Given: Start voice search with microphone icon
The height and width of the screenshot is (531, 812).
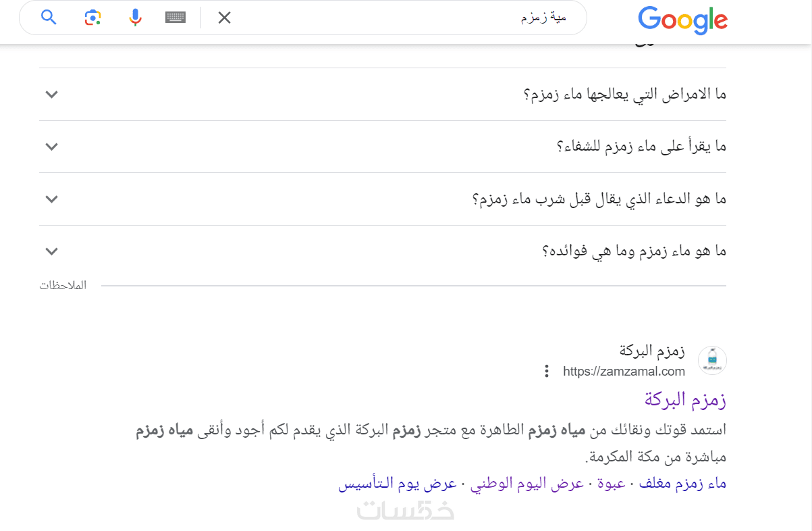Looking at the screenshot, I should pos(135,18).
